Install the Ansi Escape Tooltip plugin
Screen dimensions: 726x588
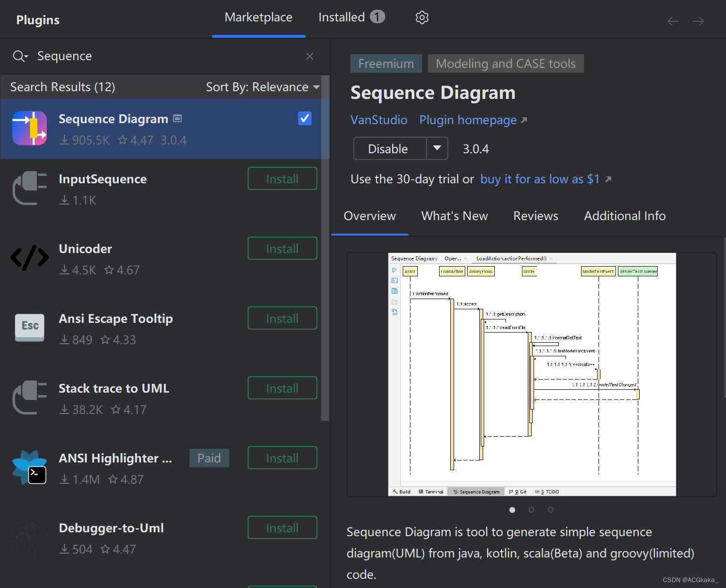(283, 318)
